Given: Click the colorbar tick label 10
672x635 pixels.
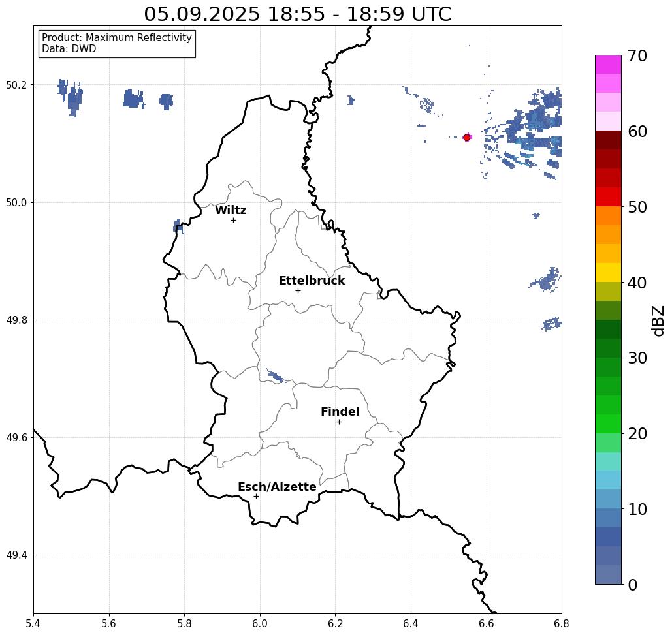Looking at the screenshot, I should [x=637, y=509].
